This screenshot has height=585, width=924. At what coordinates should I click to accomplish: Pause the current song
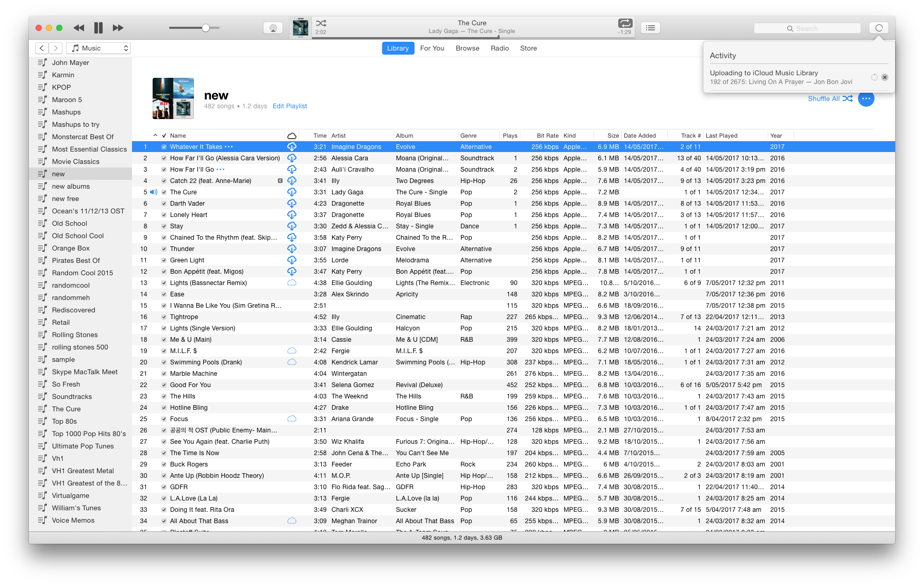coord(98,28)
